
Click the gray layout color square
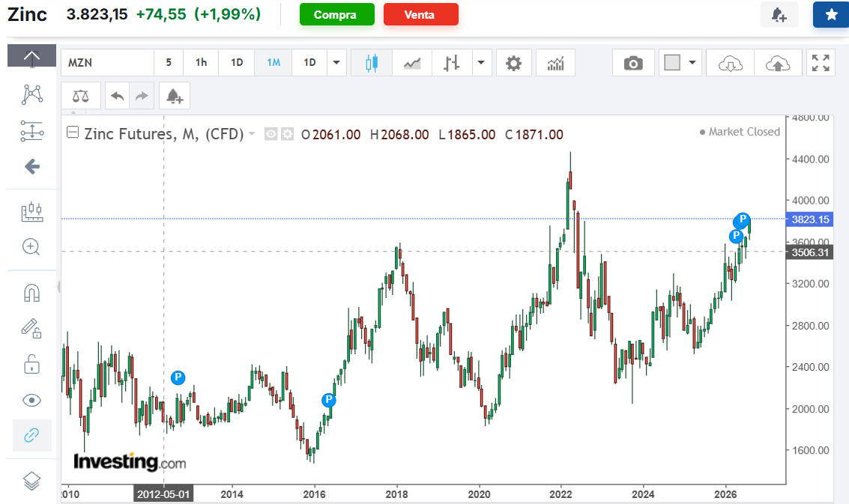coord(672,63)
